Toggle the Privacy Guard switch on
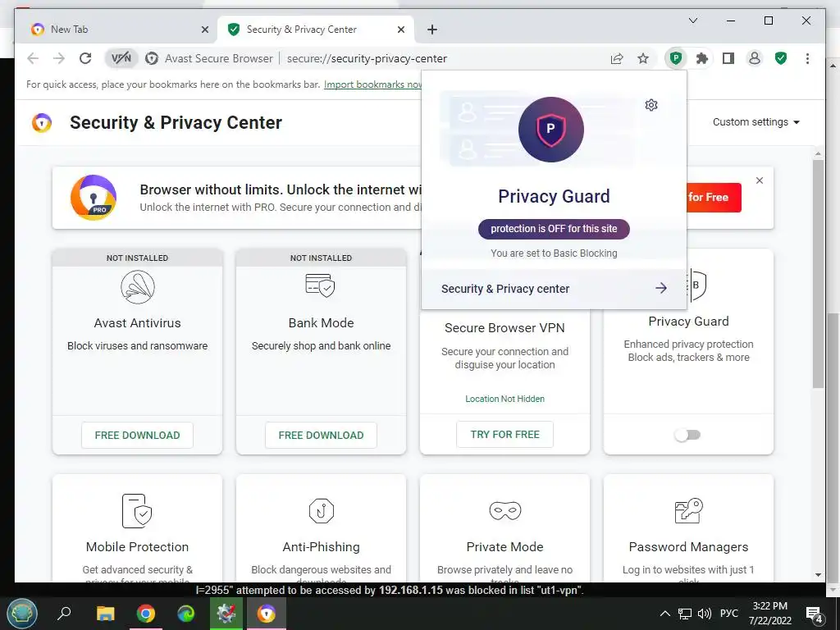Viewport: 840px width, 630px height. point(687,435)
